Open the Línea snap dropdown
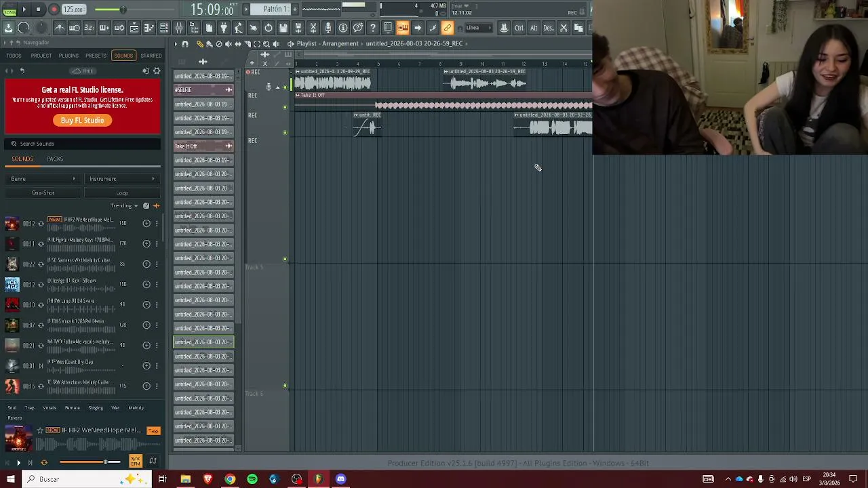Screen dimensions: 868x488 pos(478,28)
